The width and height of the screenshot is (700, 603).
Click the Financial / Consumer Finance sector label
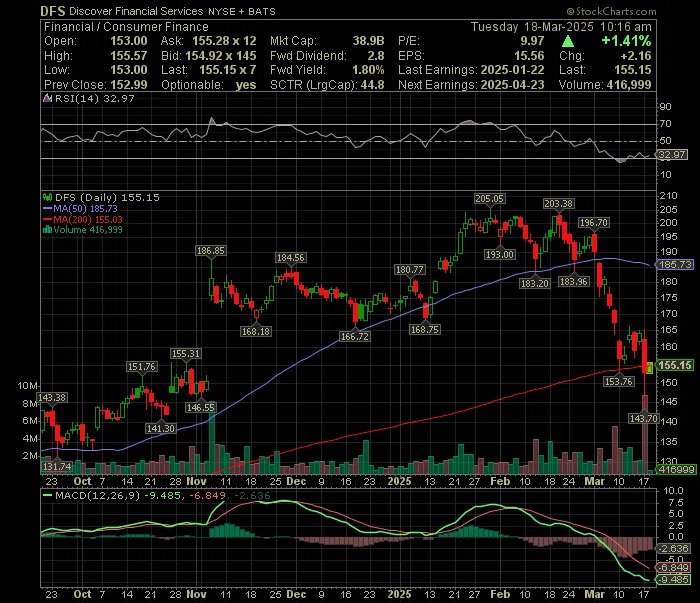(x=126, y=27)
